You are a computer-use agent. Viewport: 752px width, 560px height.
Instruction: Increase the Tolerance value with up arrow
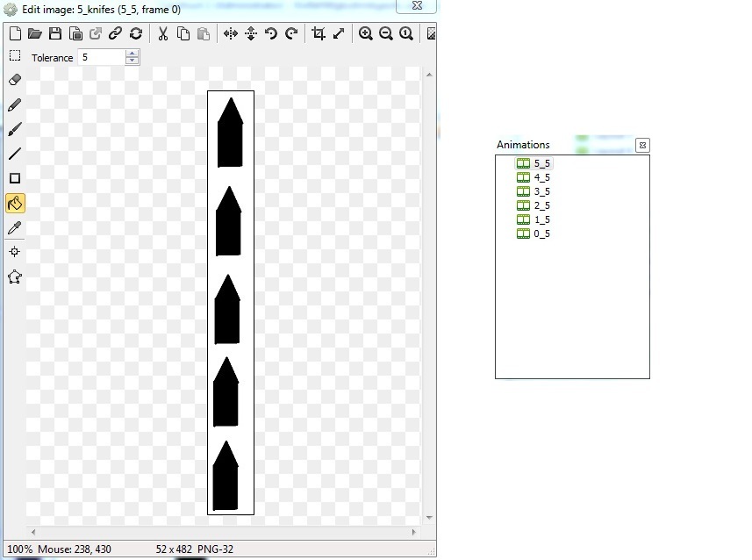point(132,54)
